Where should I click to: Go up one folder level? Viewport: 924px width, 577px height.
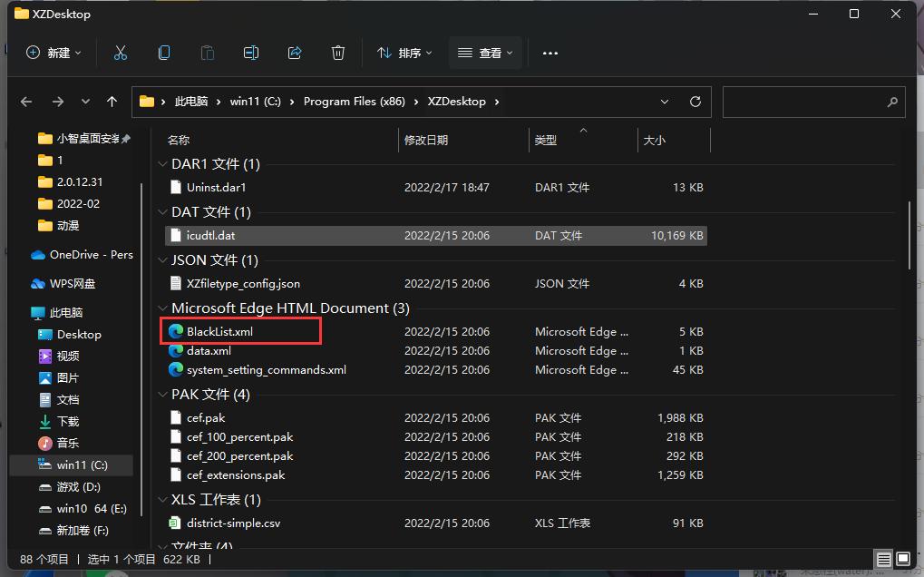(112, 102)
